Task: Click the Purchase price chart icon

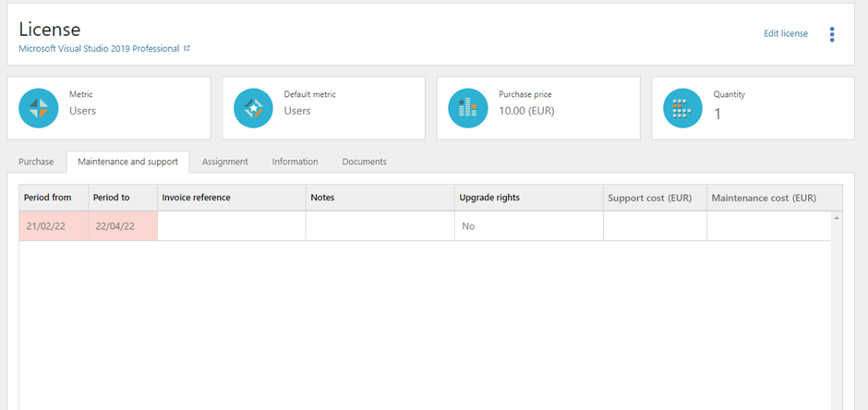Action: [468, 108]
